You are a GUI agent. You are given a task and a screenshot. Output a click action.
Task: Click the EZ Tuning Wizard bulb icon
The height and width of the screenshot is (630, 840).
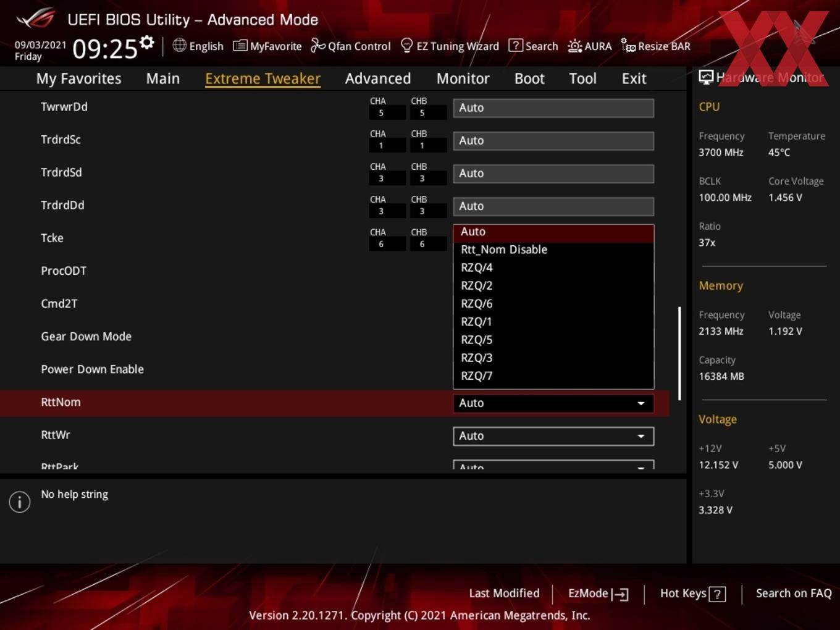pos(406,45)
